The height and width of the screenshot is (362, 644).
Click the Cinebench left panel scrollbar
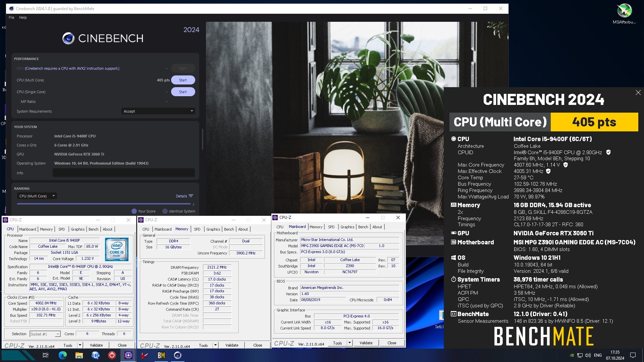(202, 139)
